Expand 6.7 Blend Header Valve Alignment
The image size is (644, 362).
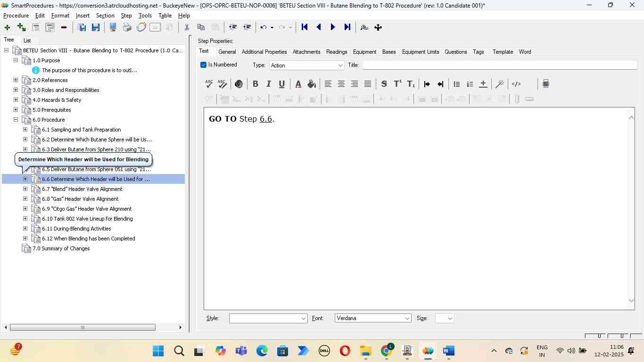[x=25, y=189]
